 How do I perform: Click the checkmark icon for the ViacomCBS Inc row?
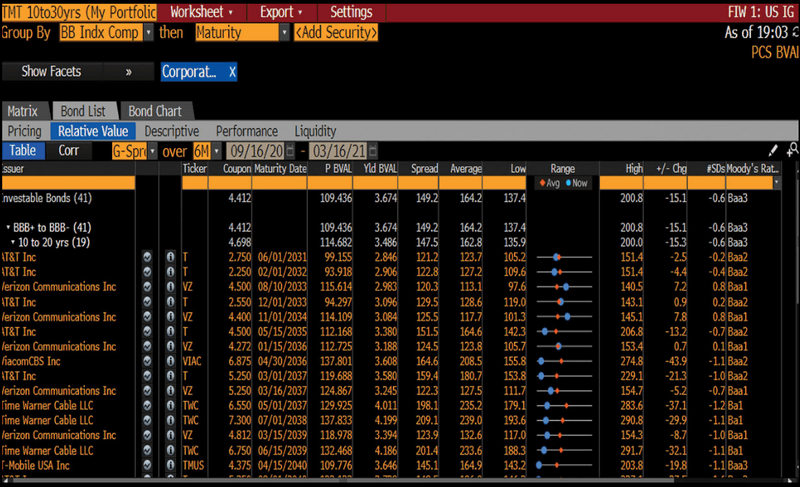point(147,361)
